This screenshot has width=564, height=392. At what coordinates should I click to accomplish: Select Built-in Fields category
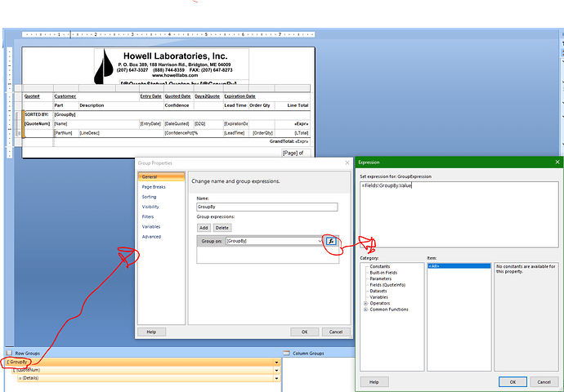pos(383,273)
